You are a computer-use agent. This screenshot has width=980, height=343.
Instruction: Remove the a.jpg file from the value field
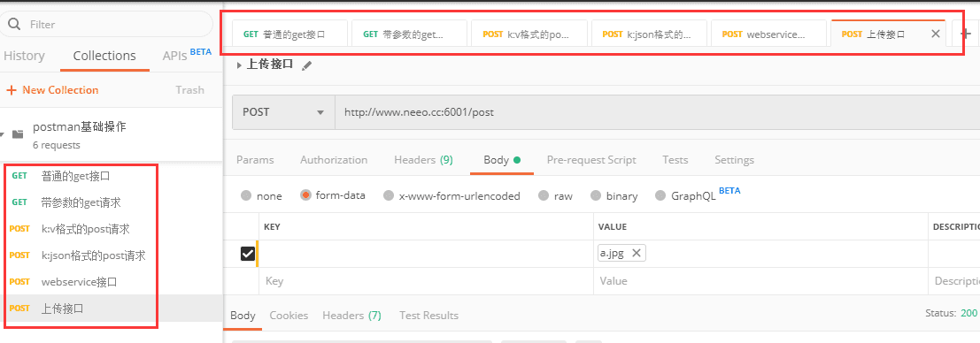click(x=637, y=253)
